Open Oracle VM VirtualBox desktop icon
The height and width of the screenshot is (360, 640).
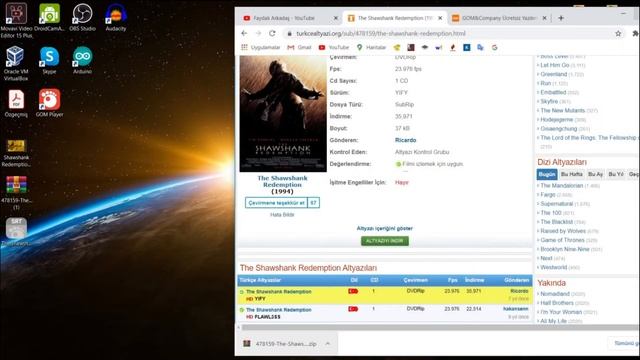pyautogui.click(x=16, y=63)
